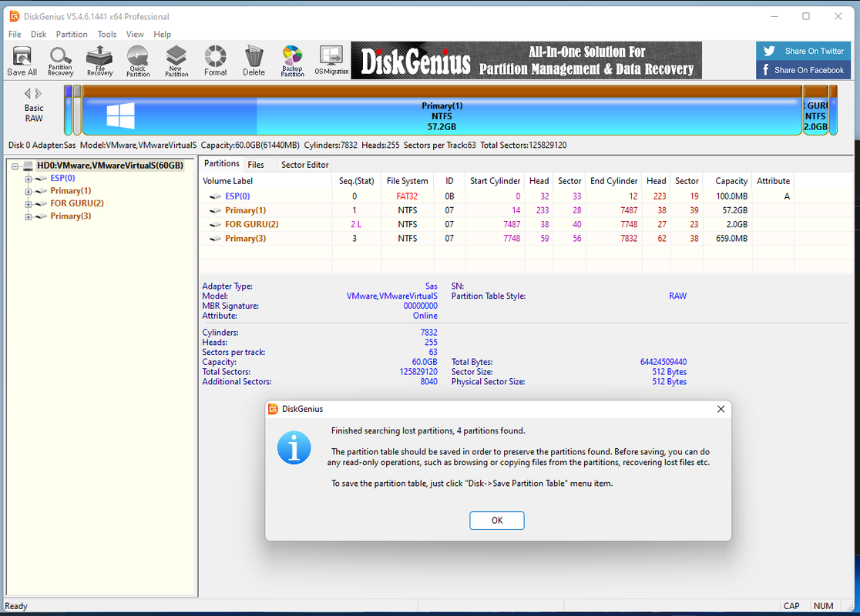Click the Ready status bar text

[x=16, y=605]
